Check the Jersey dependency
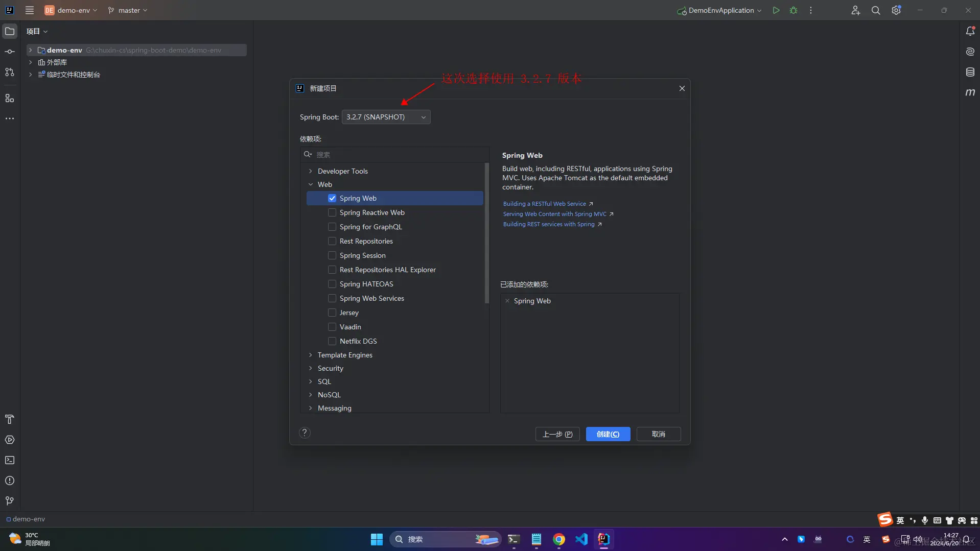Viewport: 980px width, 551px height. [332, 313]
